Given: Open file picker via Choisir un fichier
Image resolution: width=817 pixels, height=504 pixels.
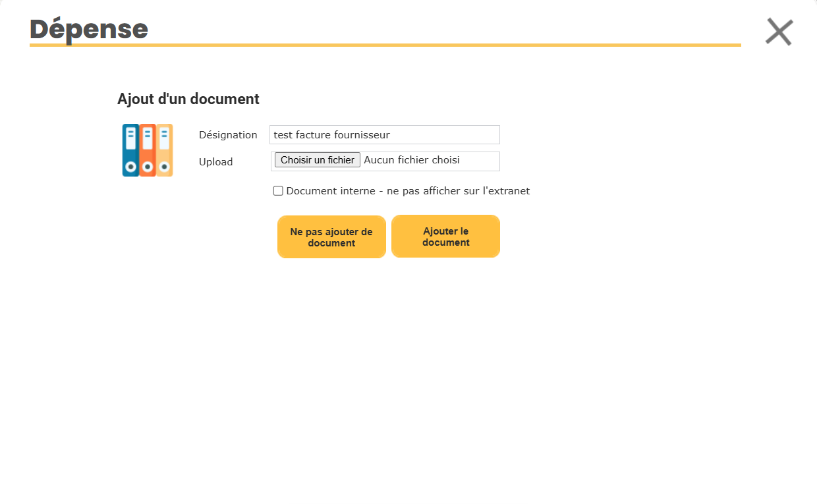Looking at the screenshot, I should [318, 160].
